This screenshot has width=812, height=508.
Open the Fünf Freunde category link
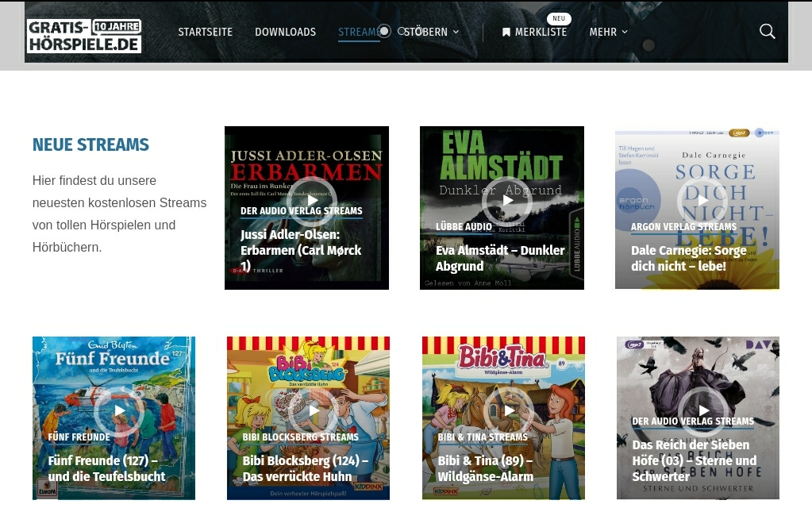(79, 437)
